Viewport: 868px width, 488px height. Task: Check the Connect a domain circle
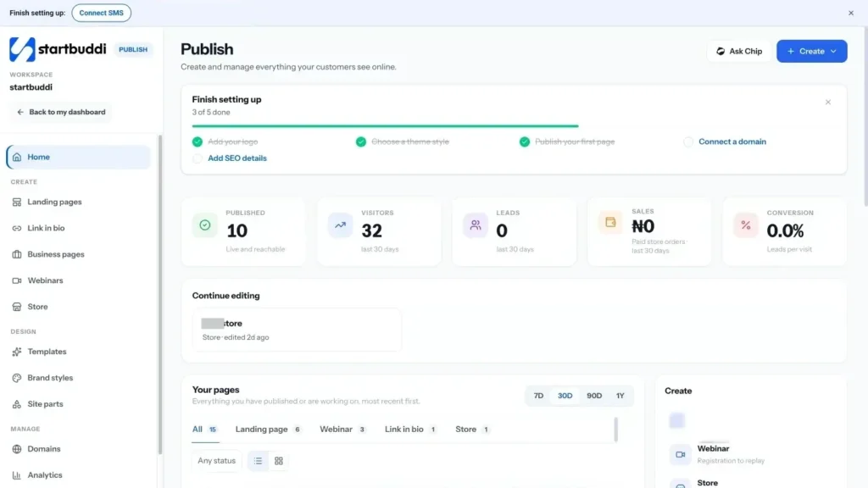pos(688,141)
